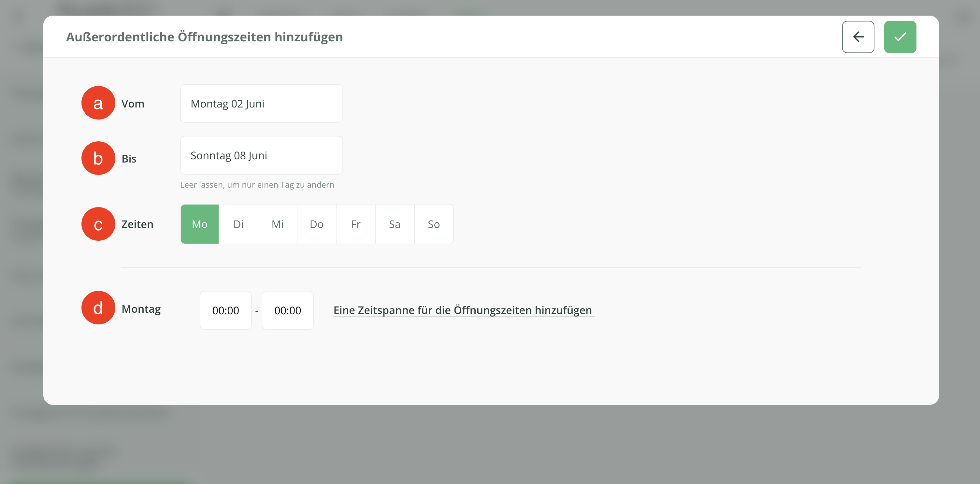
Task: Click 'Eine Zeitspanne für die Öffnungszeiten hinzufügen' link
Action: pos(463,310)
